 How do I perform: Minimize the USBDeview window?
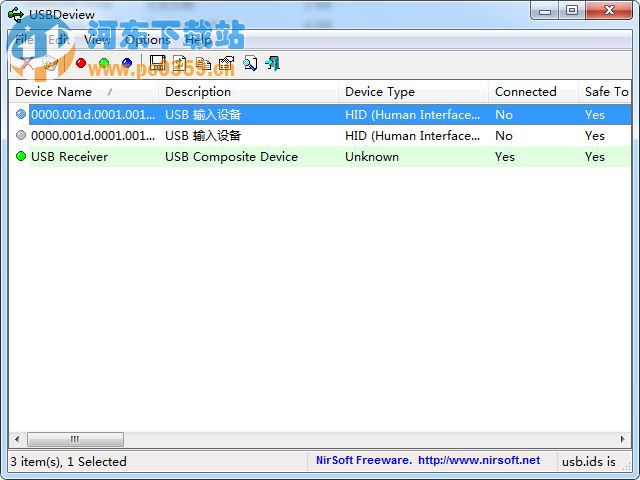(544, 11)
